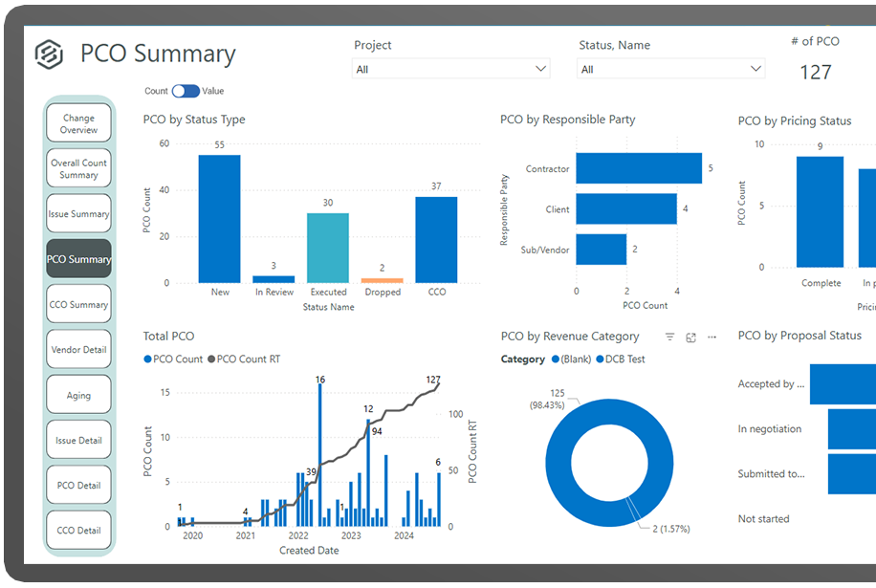Open filter icon on PCO by Revenue Category
Viewport: 876px width, 588px height.
pos(669,337)
